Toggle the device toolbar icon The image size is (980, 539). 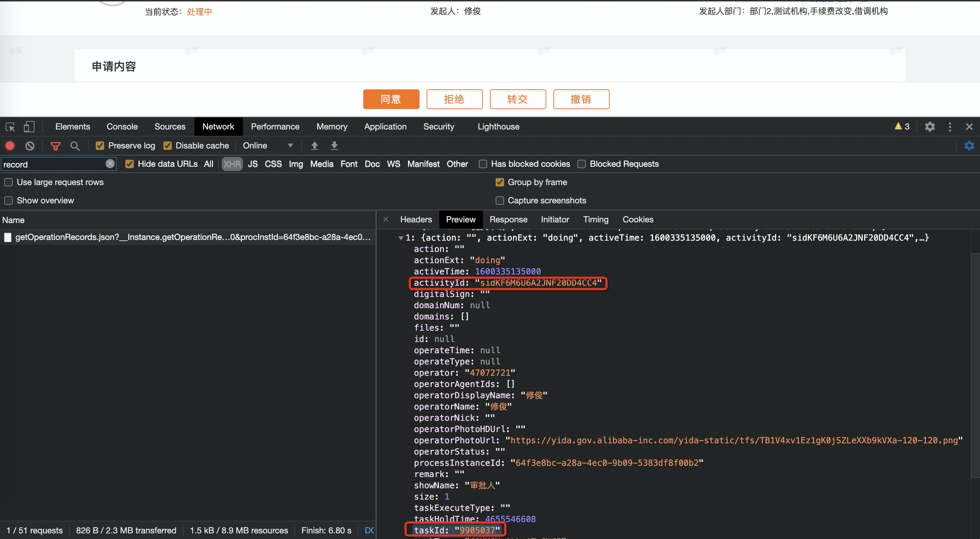point(29,127)
